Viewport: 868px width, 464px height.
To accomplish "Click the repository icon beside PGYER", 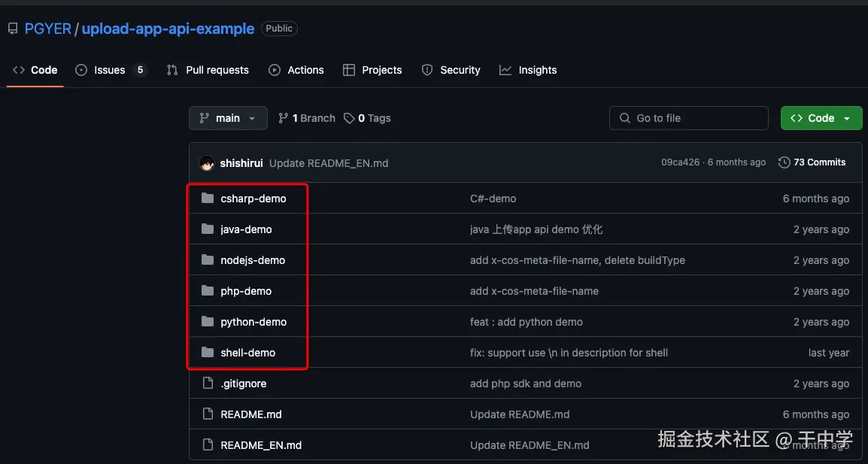I will tap(13, 29).
